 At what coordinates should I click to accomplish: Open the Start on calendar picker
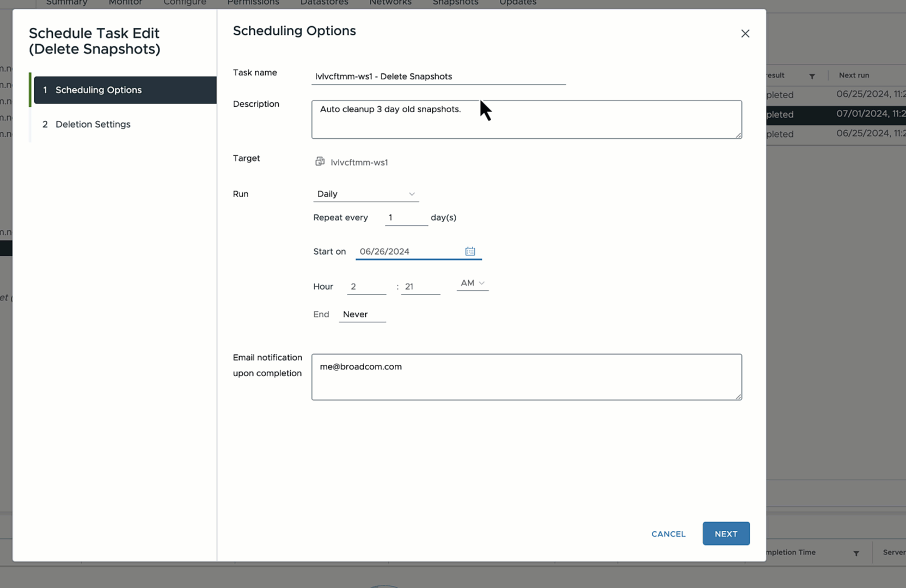[x=470, y=251]
